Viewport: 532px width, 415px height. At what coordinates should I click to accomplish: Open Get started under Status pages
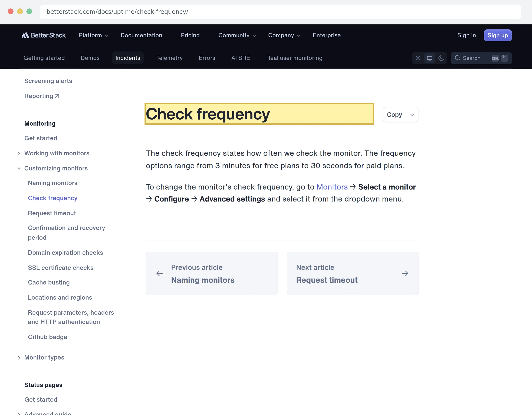(x=41, y=400)
